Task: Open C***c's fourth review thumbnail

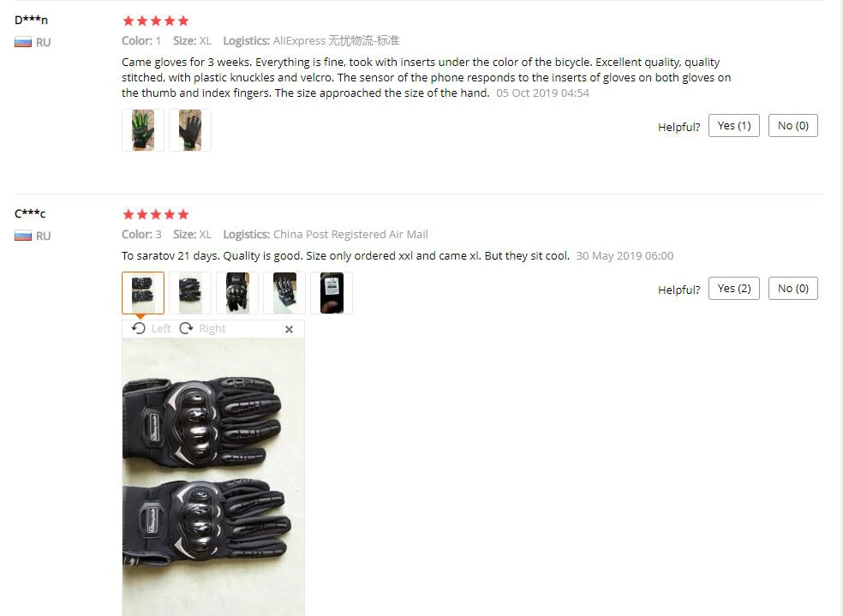Action: (284, 293)
